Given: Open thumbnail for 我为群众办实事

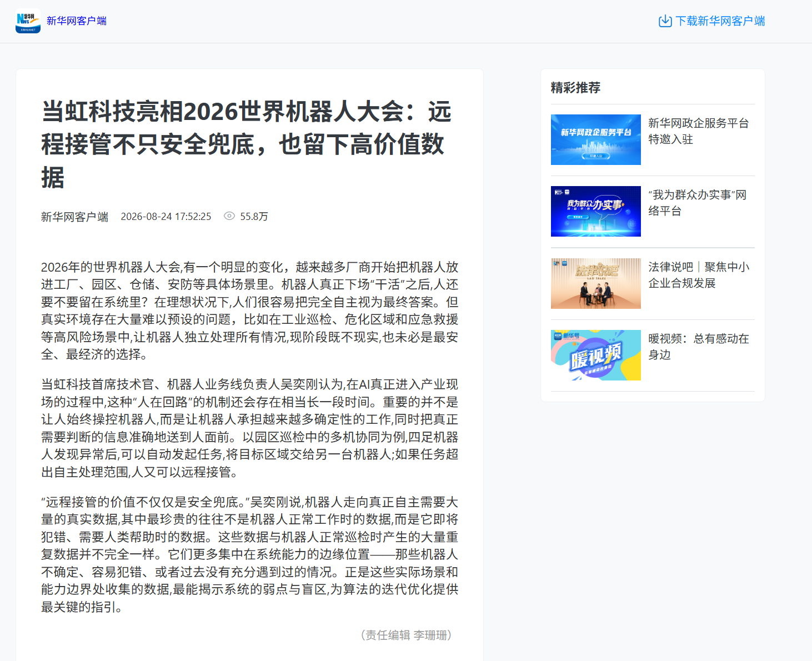Looking at the screenshot, I should 596,211.
